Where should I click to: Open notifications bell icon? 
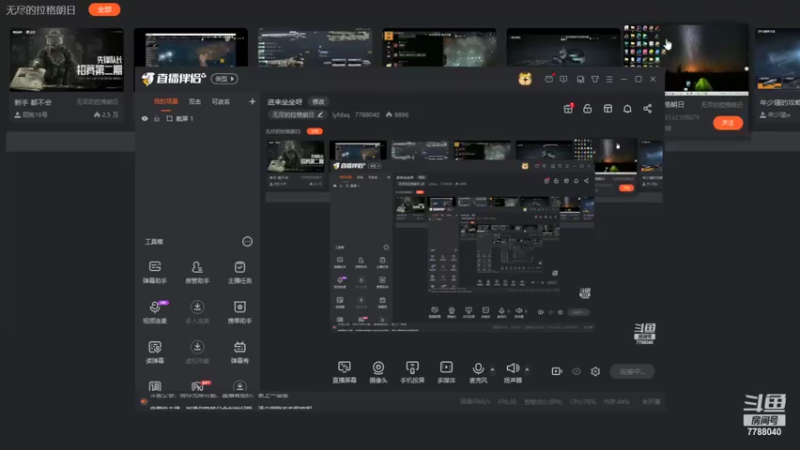[627, 109]
